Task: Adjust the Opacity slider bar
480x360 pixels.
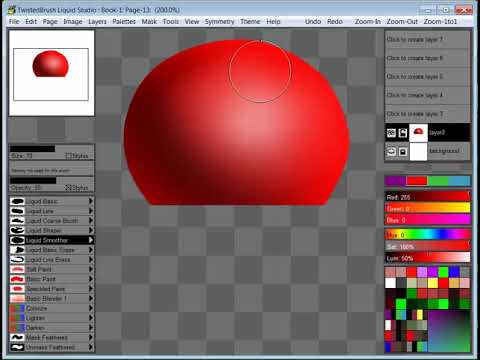Action: coord(52,181)
